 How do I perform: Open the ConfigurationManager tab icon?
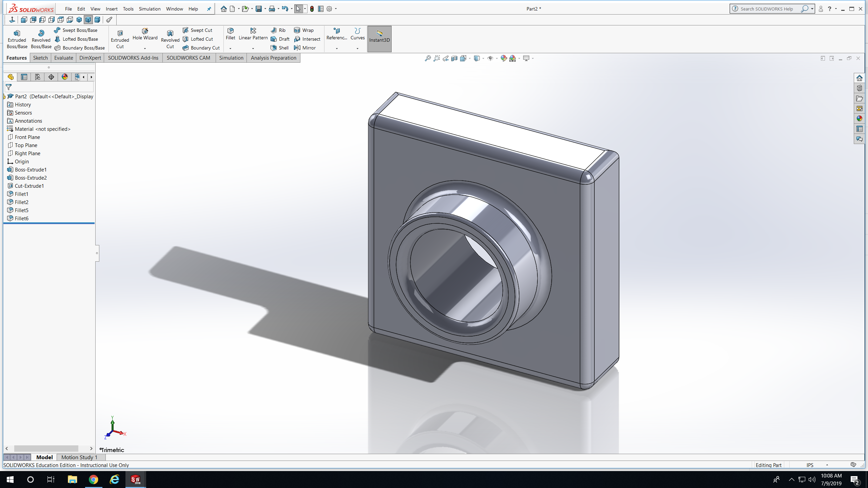click(x=38, y=77)
